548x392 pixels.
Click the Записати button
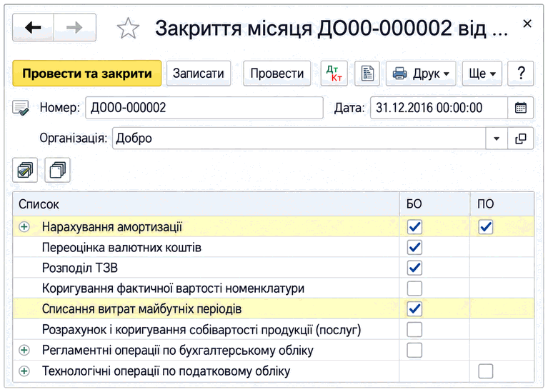[199, 74]
